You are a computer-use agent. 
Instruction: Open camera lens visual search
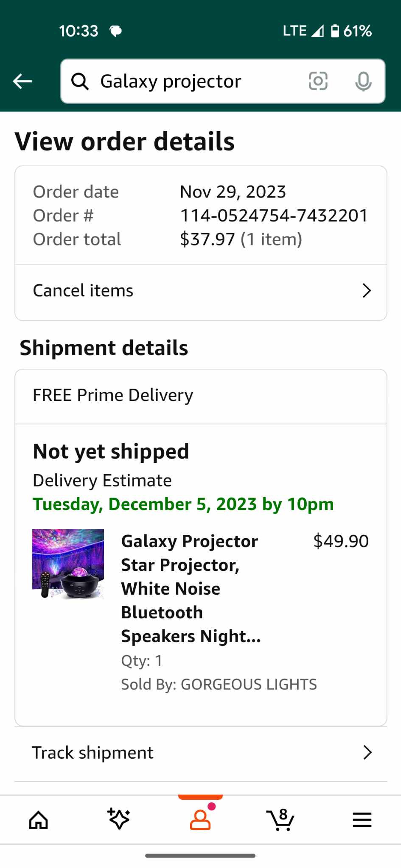[318, 81]
